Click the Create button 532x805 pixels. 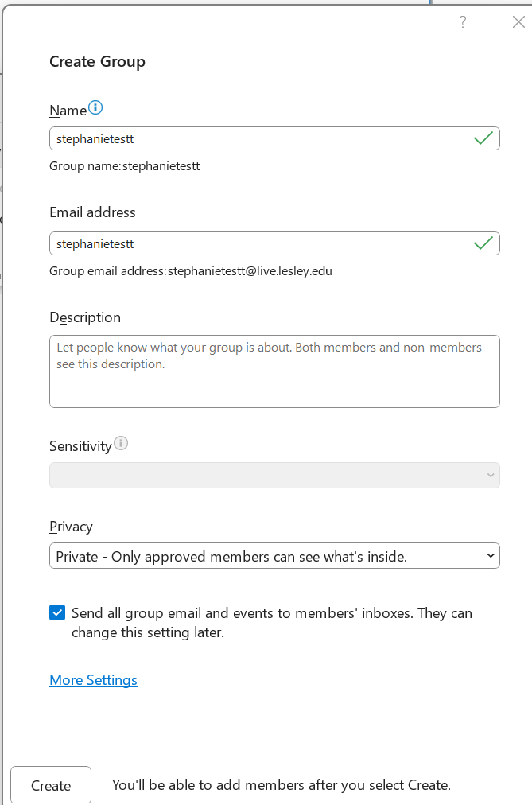click(51, 785)
